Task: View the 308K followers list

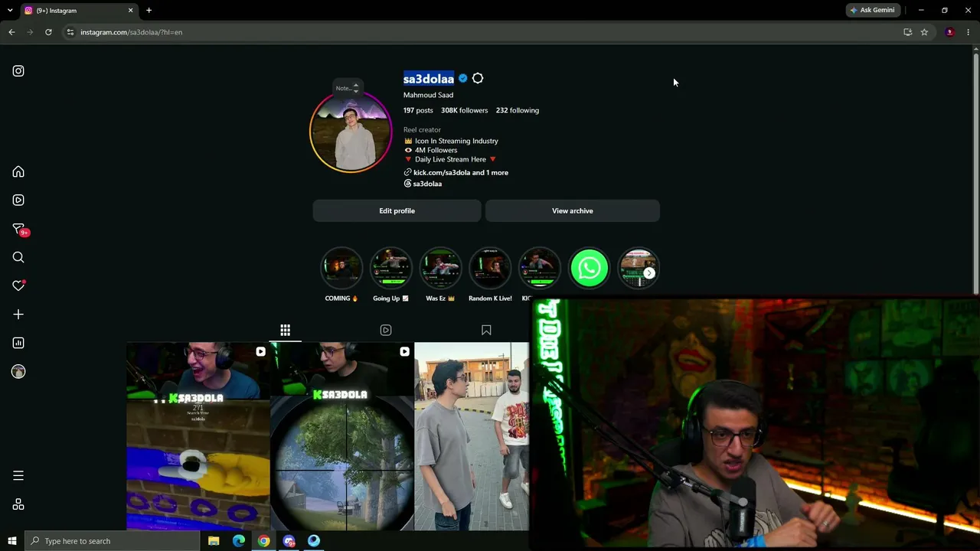Action: point(464,110)
